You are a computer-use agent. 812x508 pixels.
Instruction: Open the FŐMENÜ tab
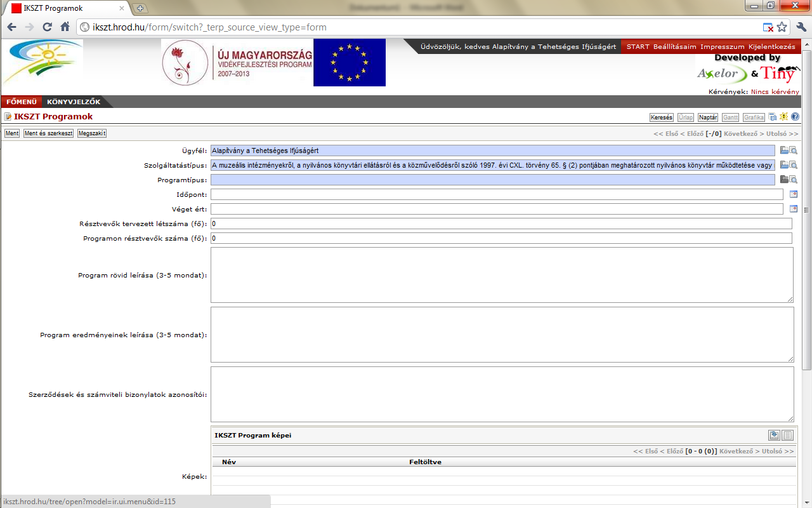pos(22,102)
